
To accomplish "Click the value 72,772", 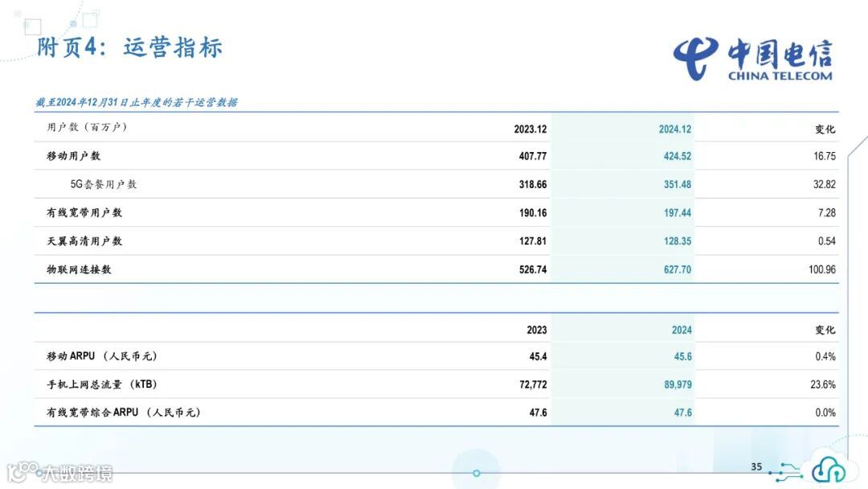I will tap(533, 385).
